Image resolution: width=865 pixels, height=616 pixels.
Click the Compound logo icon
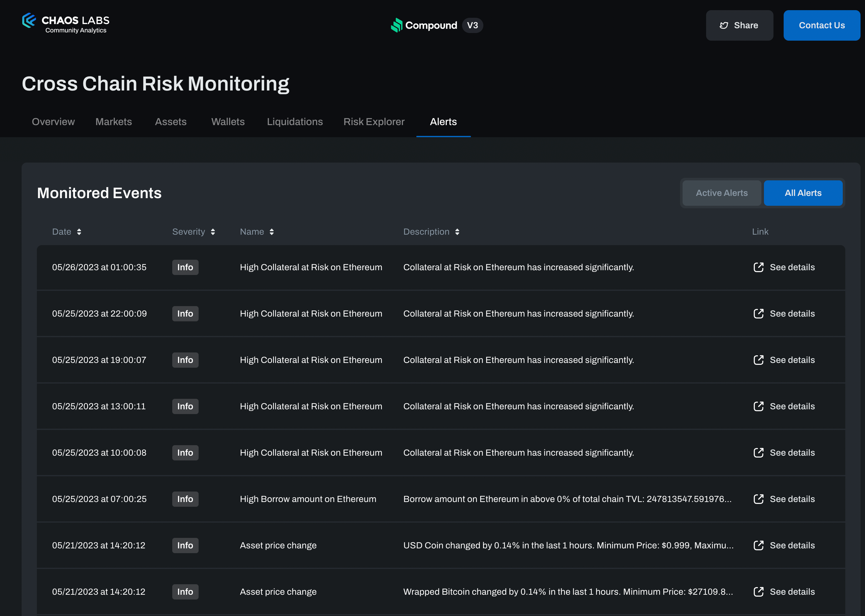(397, 25)
